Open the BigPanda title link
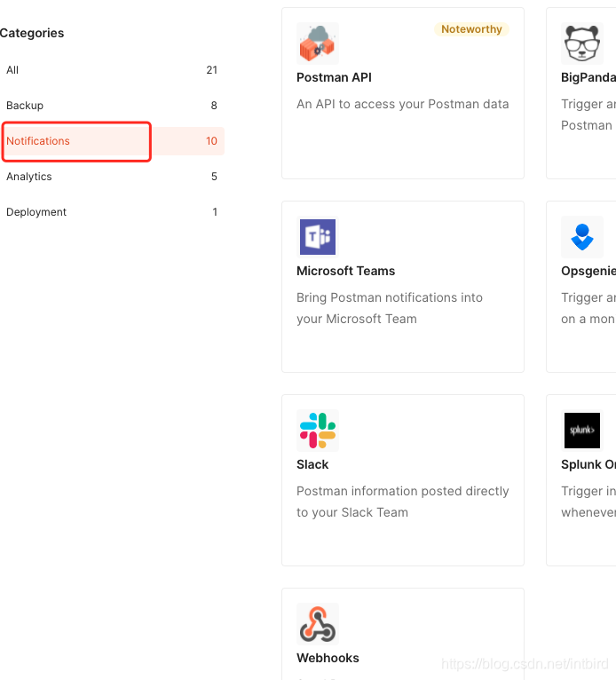 (588, 77)
